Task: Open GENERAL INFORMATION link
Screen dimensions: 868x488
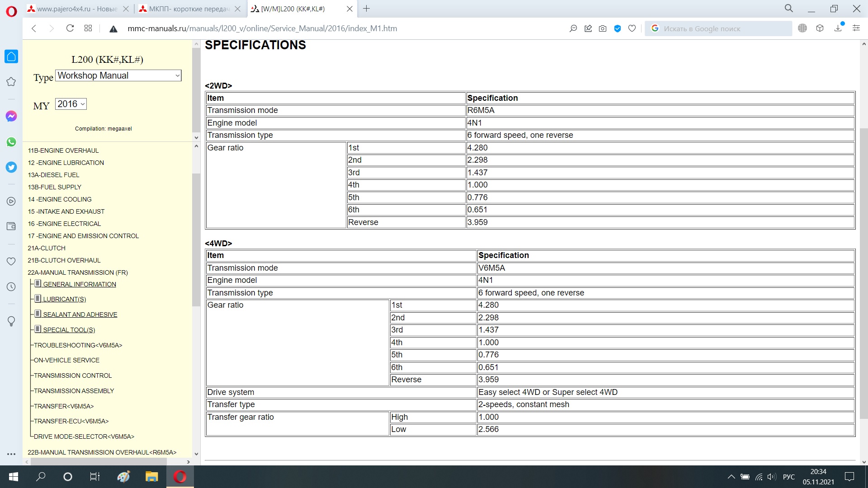Action: point(80,284)
